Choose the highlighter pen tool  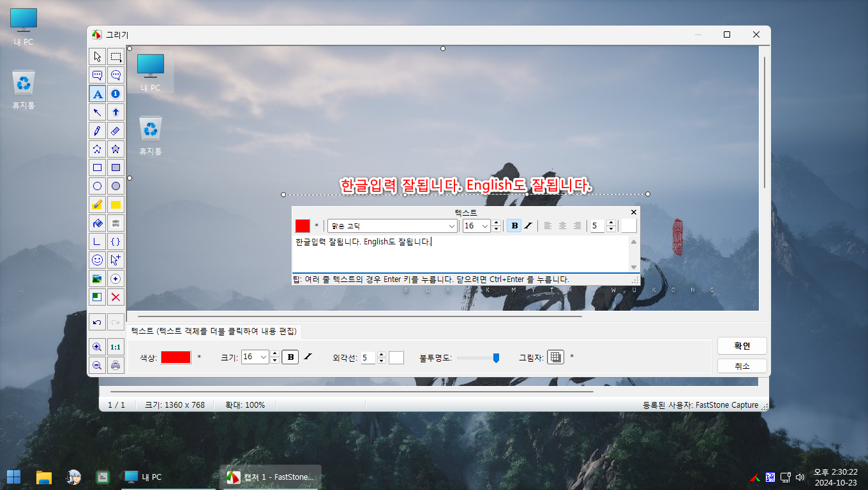(97, 205)
